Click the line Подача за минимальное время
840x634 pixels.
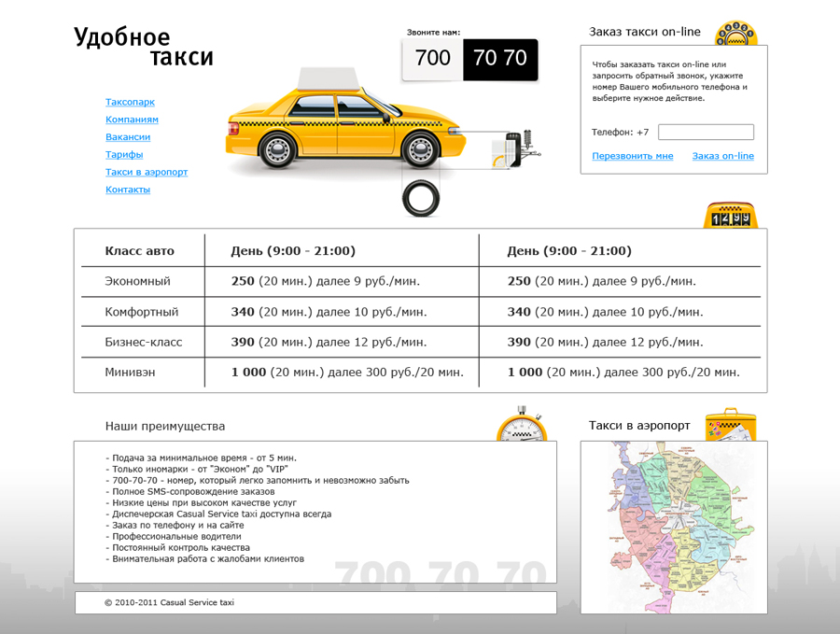tap(201, 458)
